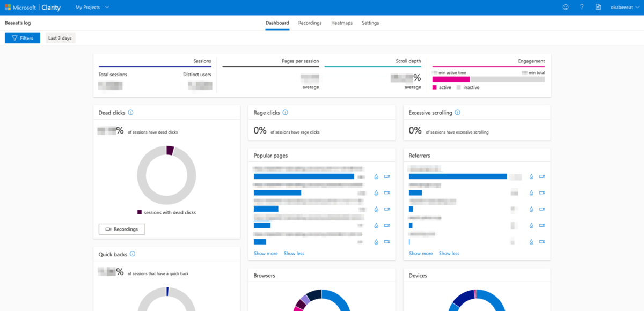Viewport: 644px width, 311px height.
Task: Click Show more under Referrers
Action: 421,253
